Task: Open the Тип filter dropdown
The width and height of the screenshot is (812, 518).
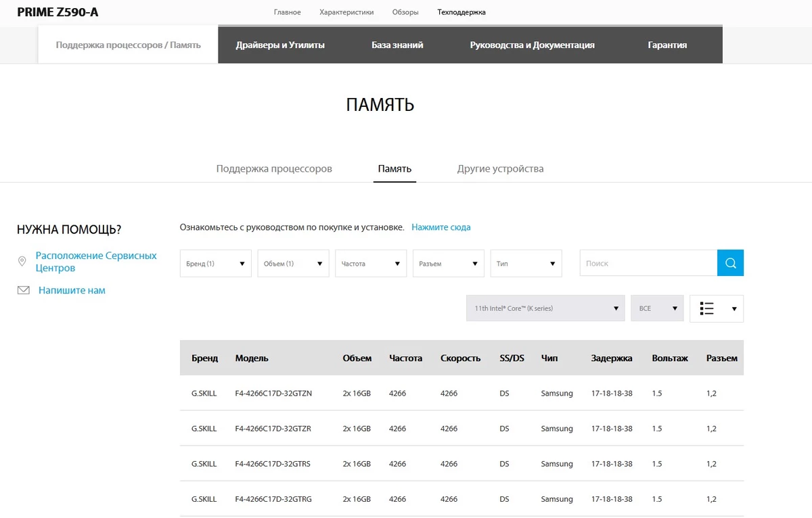Action: tap(526, 263)
